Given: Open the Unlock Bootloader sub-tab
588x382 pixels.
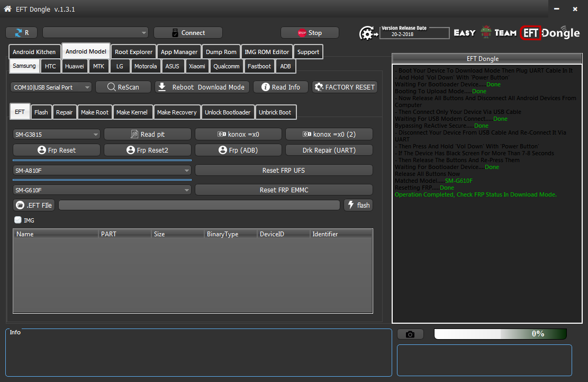Looking at the screenshot, I should pos(228,112).
